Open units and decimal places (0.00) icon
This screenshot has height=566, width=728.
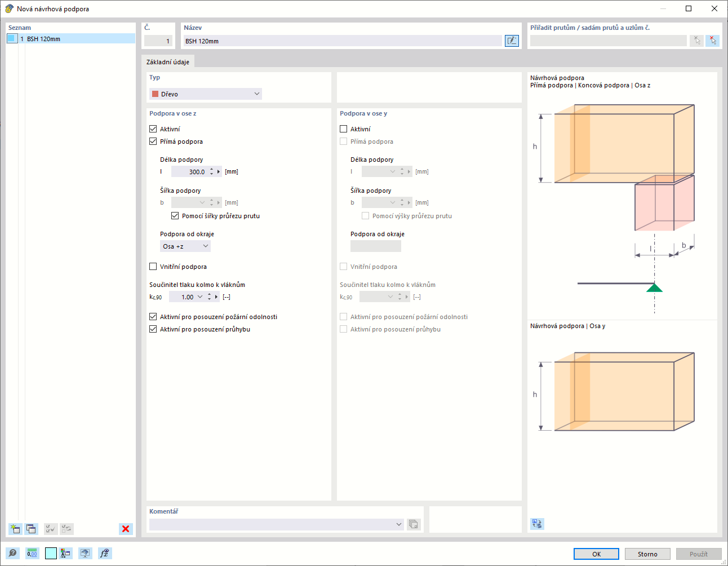tap(32, 554)
